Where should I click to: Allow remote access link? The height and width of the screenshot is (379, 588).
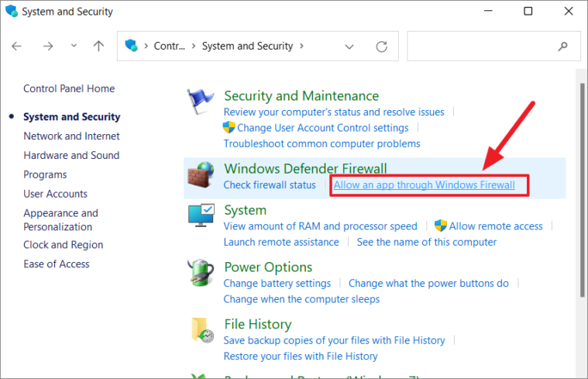click(x=496, y=226)
